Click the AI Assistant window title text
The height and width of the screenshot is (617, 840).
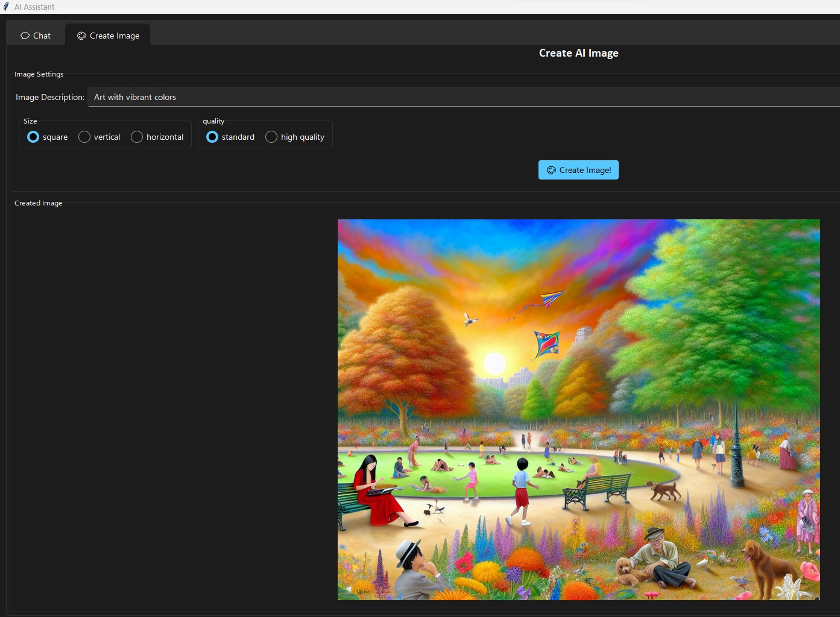[34, 7]
